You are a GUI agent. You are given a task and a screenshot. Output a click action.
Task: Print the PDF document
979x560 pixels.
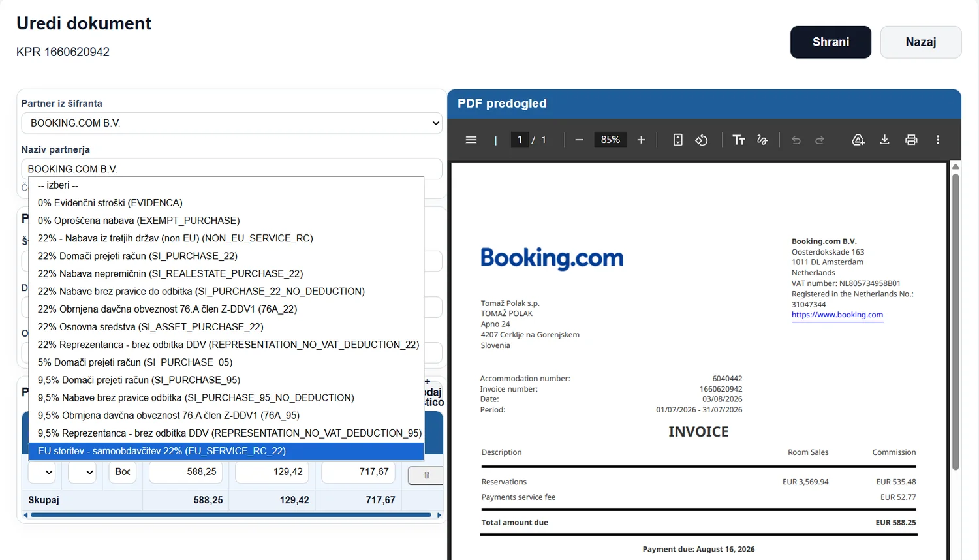[x=911, y=140]
